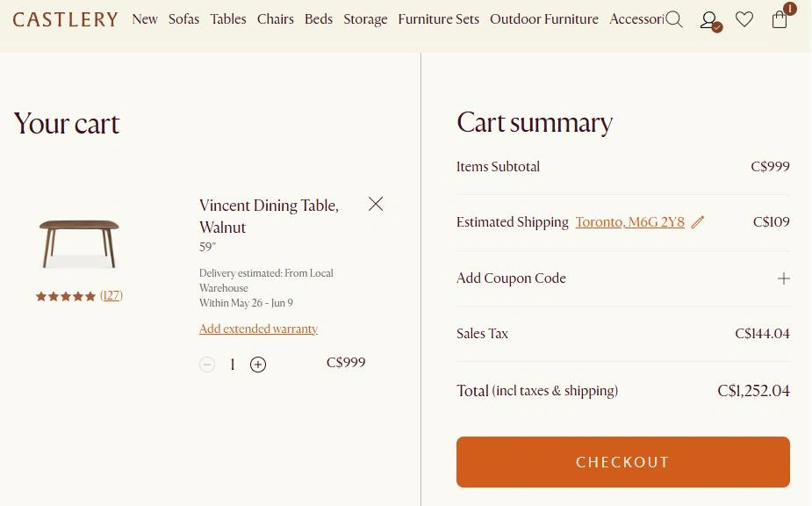Open the Chairs menu

click(276, 19)
